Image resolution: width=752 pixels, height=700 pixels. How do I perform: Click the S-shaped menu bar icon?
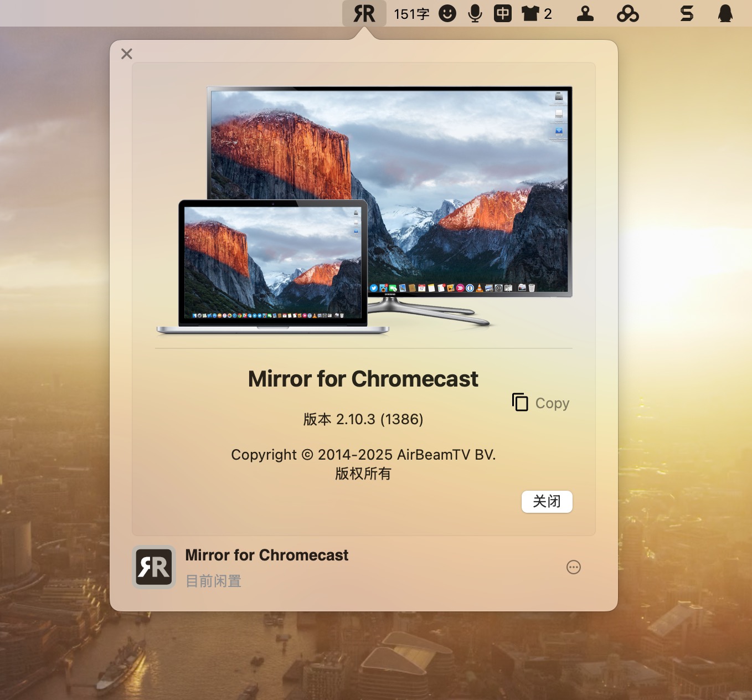pyautogui.click(x=687, y=13)
